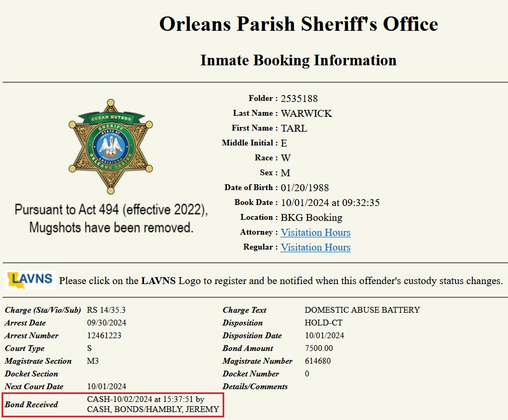The image size is (508, 420).
Task: Select the folder number 2535188
Action: pyautogui.click(x=299, y=98)
